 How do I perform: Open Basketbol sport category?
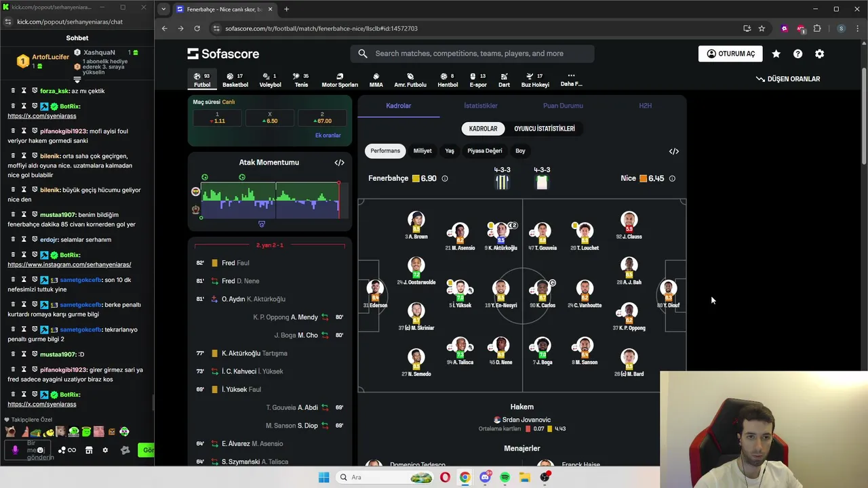235,80
